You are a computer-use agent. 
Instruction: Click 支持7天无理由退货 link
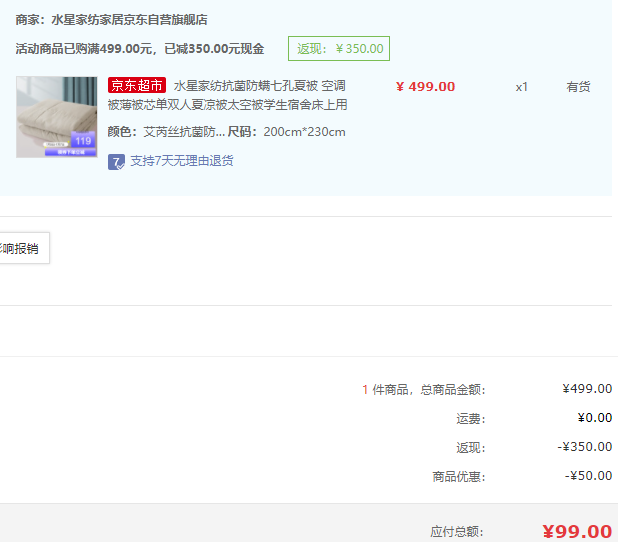pos(182,161)
